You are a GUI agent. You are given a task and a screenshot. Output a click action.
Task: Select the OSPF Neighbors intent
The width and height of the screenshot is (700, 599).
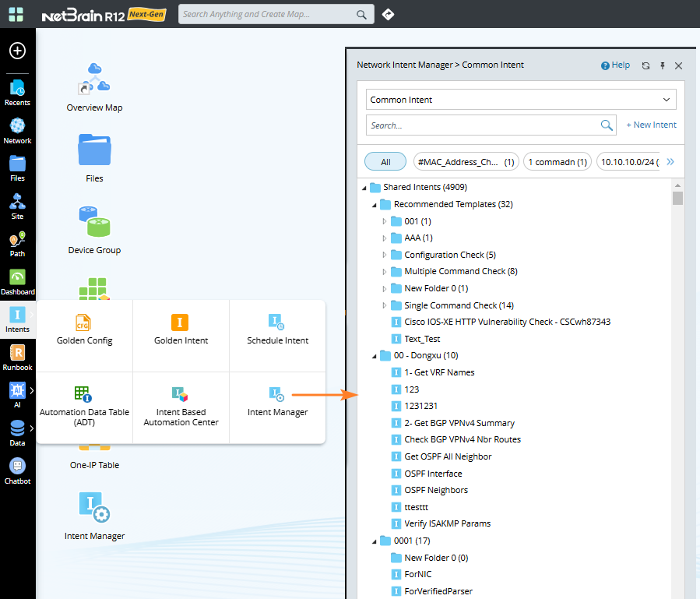click(x=430, y=491)
